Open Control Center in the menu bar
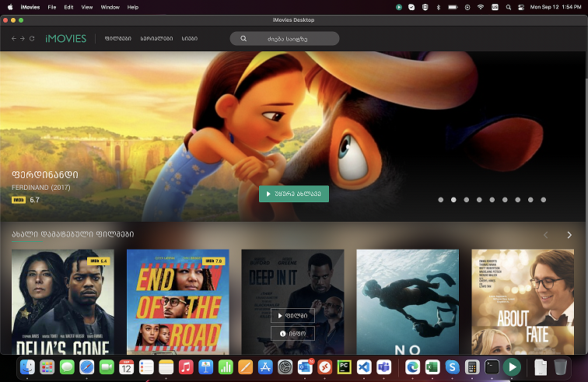The width and height of the screenshot is (588, 382). point(521,7)
